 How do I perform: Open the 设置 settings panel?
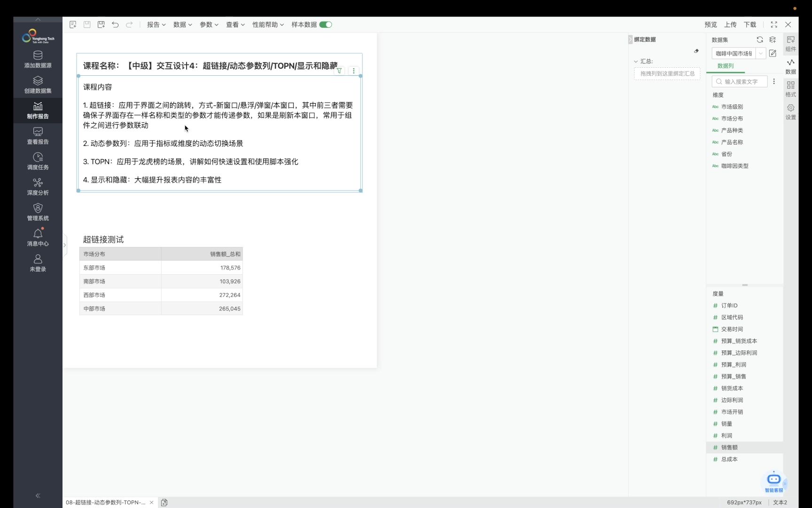pos(791,111)
